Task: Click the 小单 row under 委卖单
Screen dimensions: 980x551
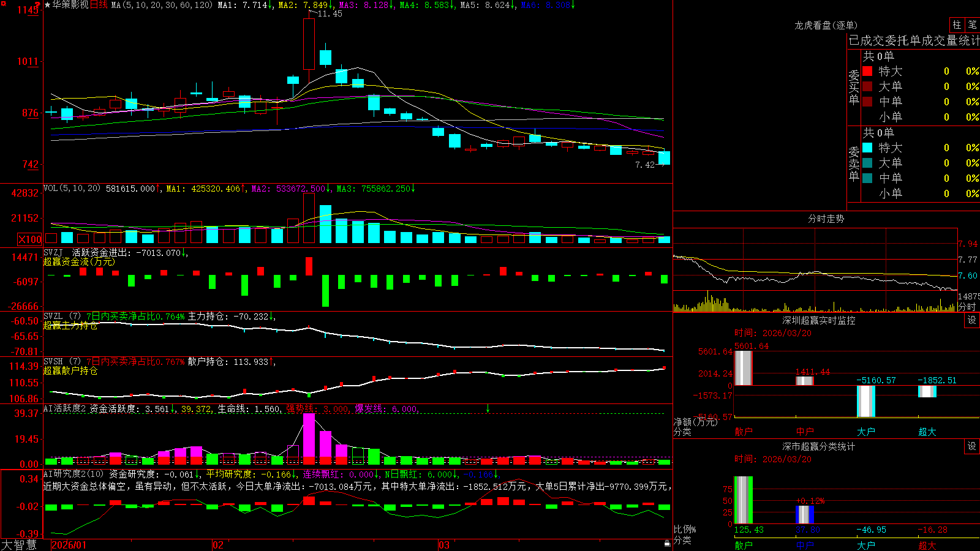Action: (x=921, y=193)
